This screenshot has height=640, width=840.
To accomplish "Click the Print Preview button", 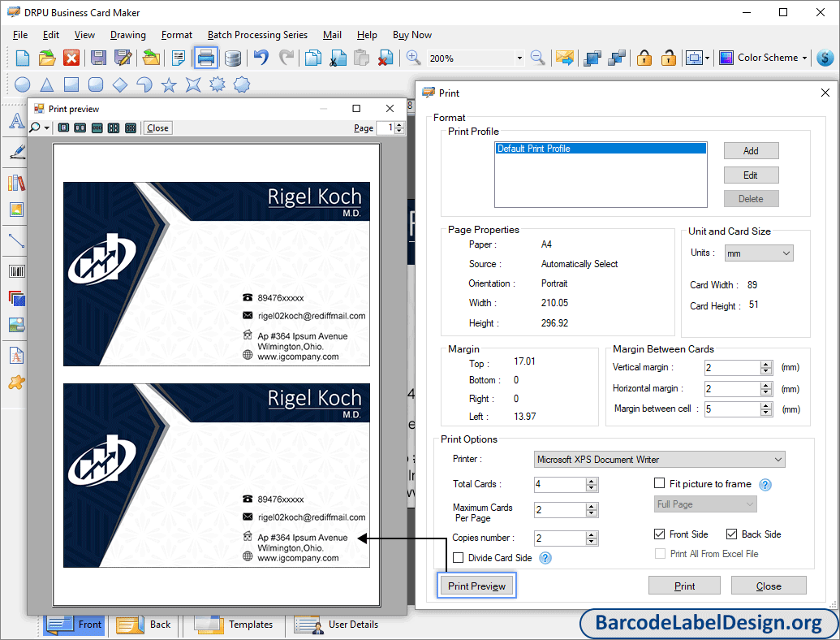I will (476, 586).
